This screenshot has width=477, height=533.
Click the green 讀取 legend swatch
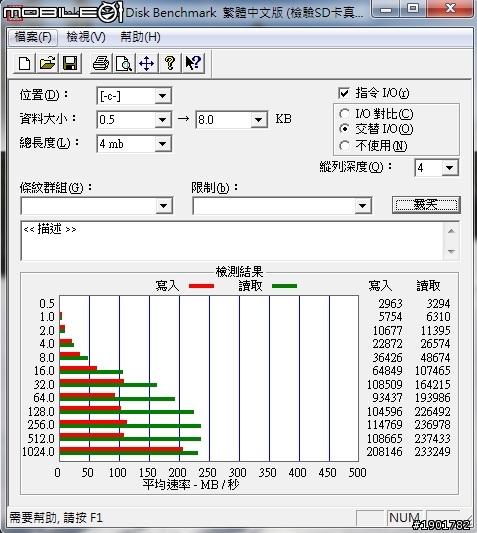point(285,286)
